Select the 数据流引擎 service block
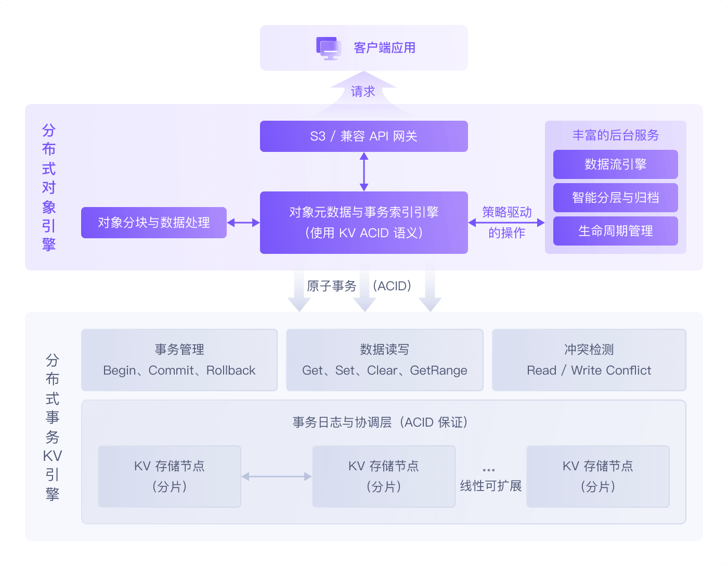 pos(615,164)
